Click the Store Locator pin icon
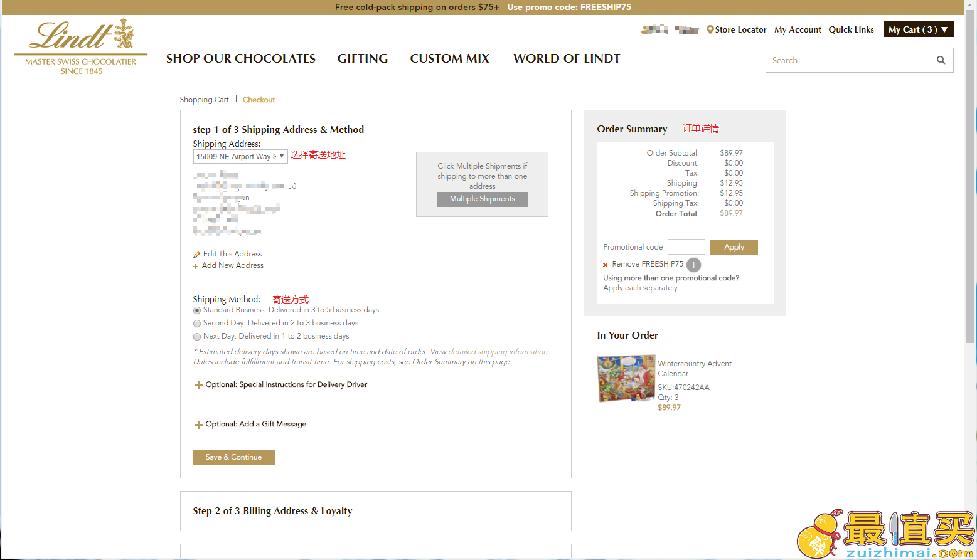Screen dimensions: 977x560 710,29
